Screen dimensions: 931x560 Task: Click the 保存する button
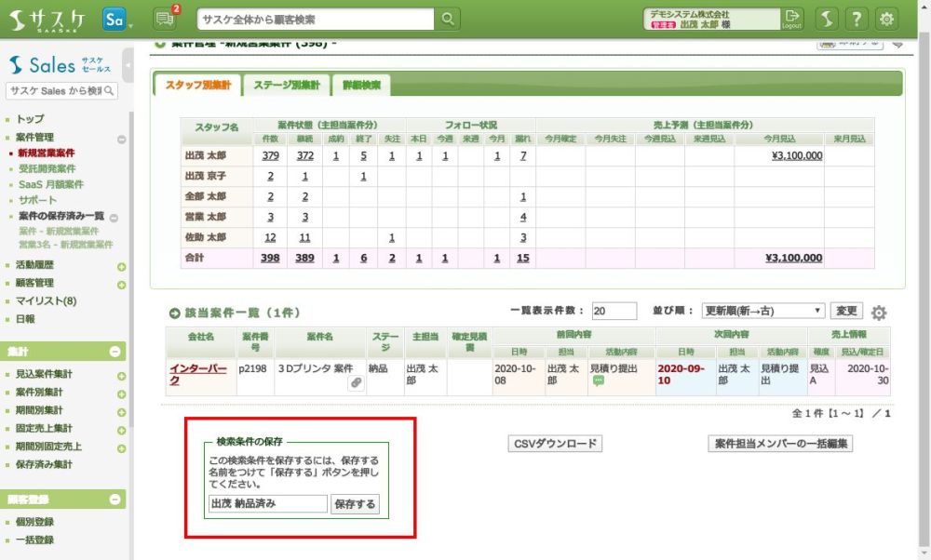pos(355,504)
